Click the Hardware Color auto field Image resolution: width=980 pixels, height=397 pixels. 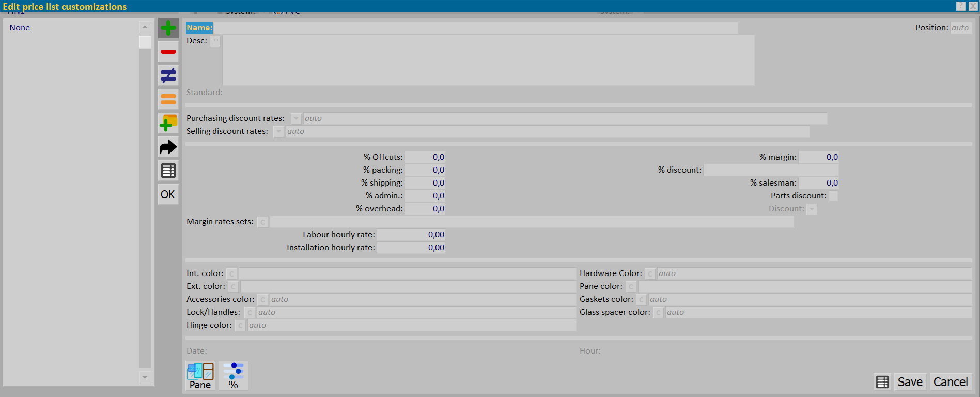point(814,273)
